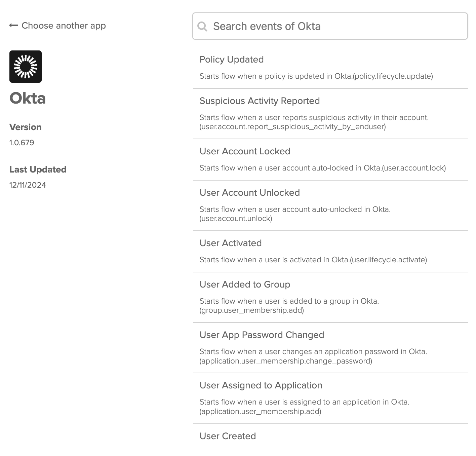
Task: Choose the 'User Account Locked' trigger
Action: point(245,151)
